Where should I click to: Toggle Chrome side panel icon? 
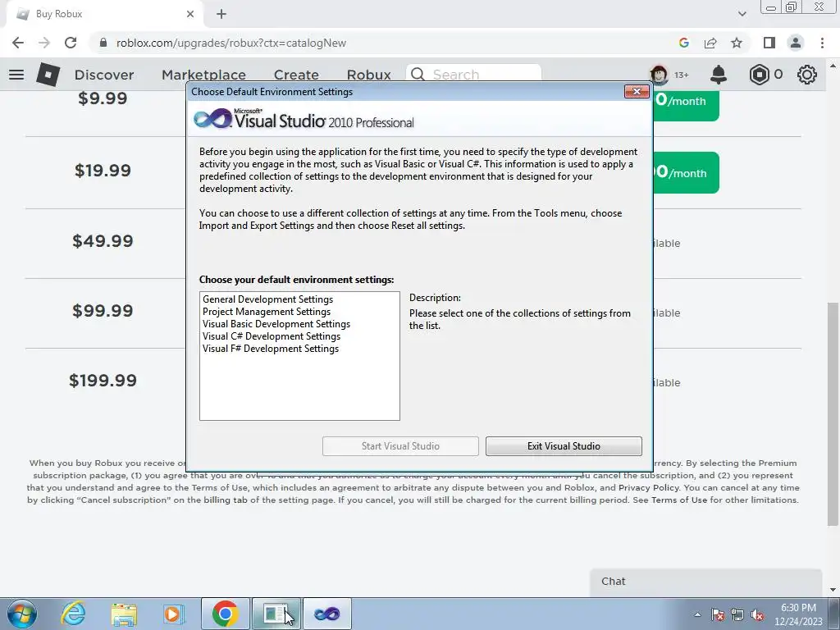coord(769,43)
